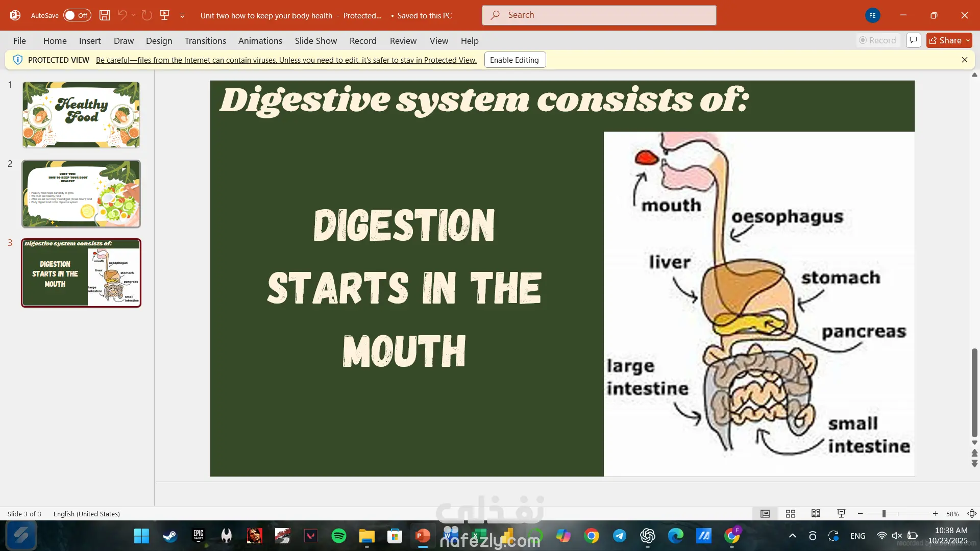Click the zoom slider handle

pos(884,514)
